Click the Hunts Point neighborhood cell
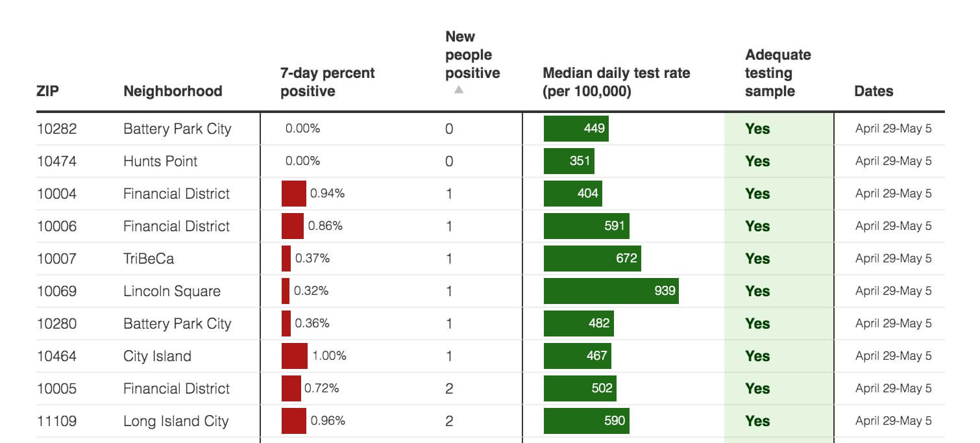This screenshot has width=980, height=443. (160, 161)
